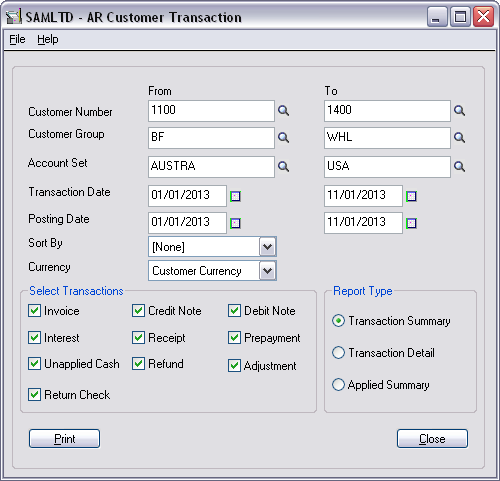Disable the Prepayment checkbox
This screenshot has height=481, width=500.
(234, 338)
